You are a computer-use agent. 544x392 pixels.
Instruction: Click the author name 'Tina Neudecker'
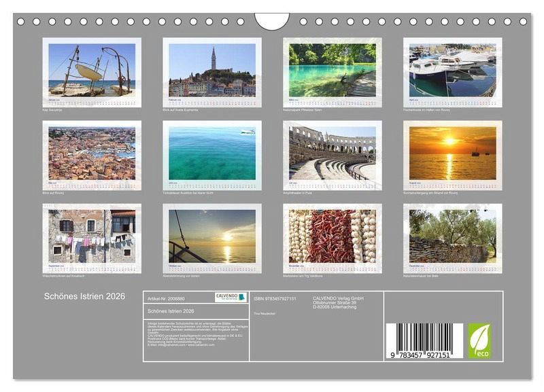tap(265, 314)
